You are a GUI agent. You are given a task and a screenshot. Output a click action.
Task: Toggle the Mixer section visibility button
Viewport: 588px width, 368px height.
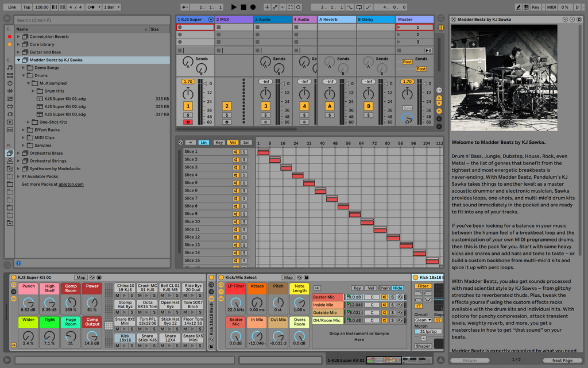click(x=439, y=111)
